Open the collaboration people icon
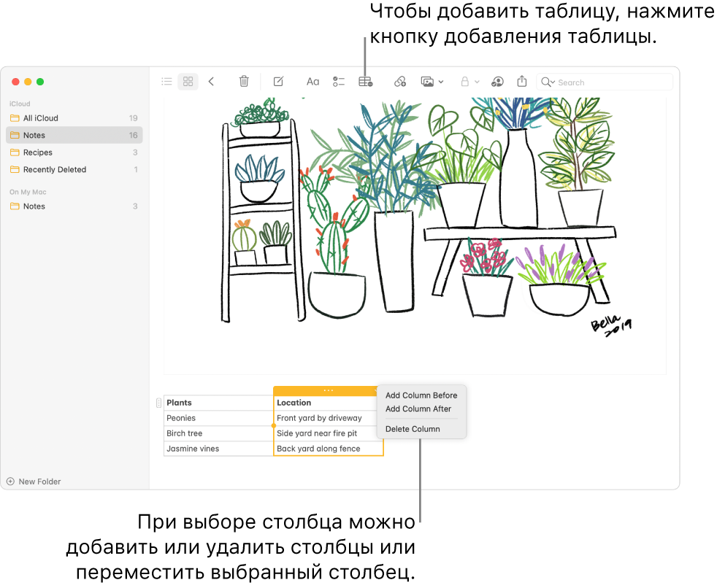Image resolution: width=717 pixels, height=588 pixels. (497, 82)
